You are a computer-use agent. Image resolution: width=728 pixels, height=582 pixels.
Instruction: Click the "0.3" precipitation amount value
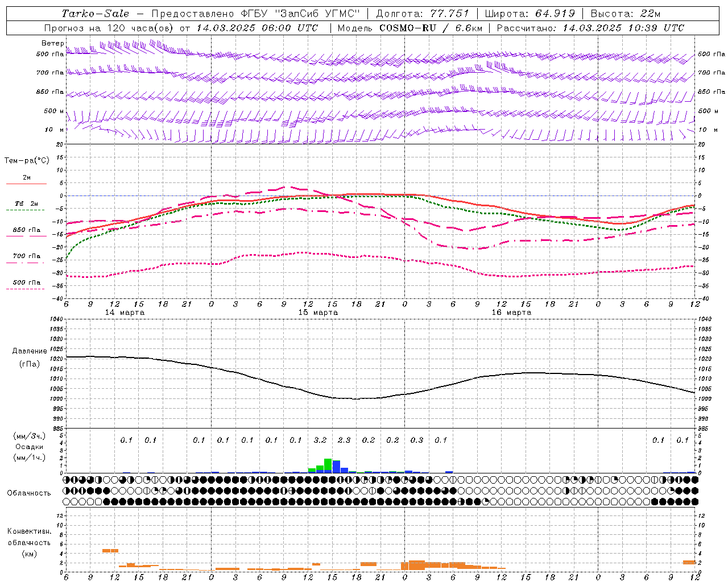(x=417, y=440)
